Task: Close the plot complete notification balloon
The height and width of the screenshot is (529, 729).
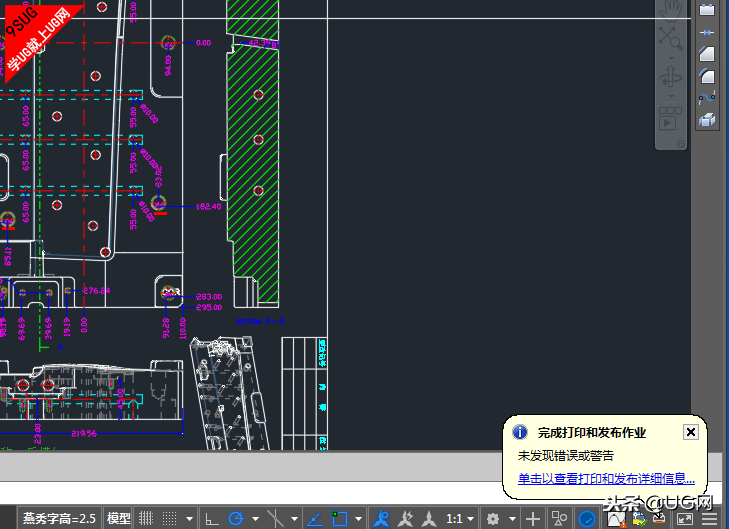Action: [690, 432]
